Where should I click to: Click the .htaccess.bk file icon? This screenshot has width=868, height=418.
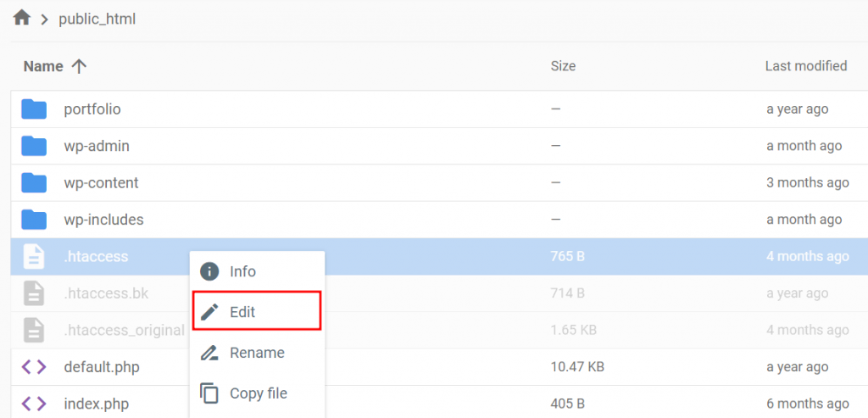[x=34, y=293]
